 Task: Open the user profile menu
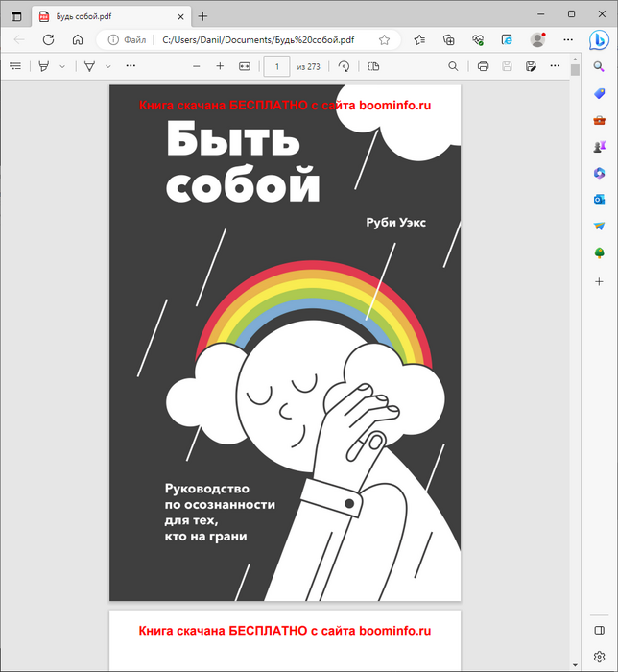point(537,40)
